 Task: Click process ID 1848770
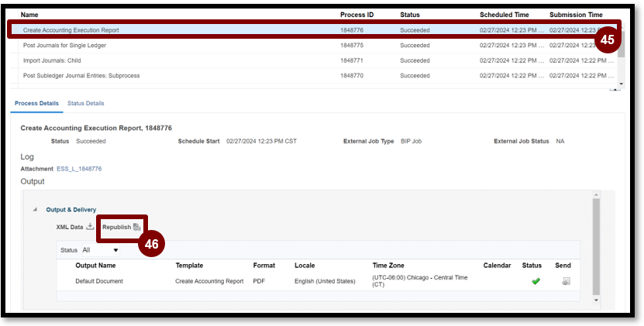[352, 76]
